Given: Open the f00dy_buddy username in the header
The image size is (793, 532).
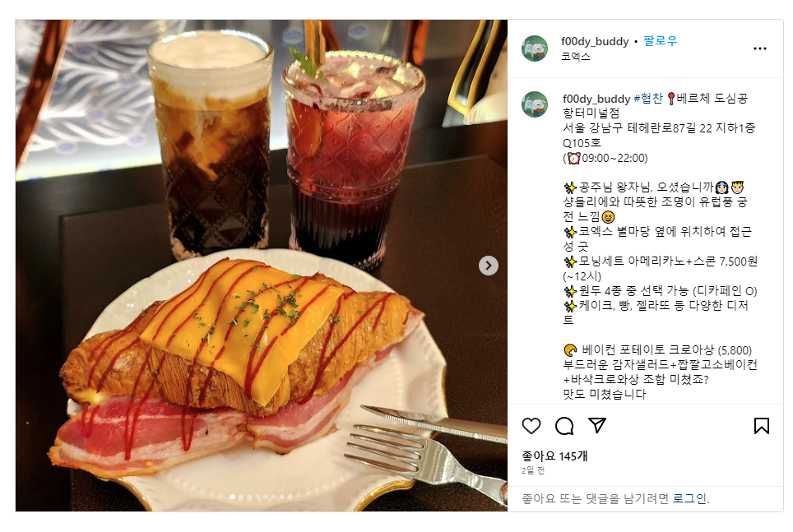Looking at the screenshot, I should point(595,41).
